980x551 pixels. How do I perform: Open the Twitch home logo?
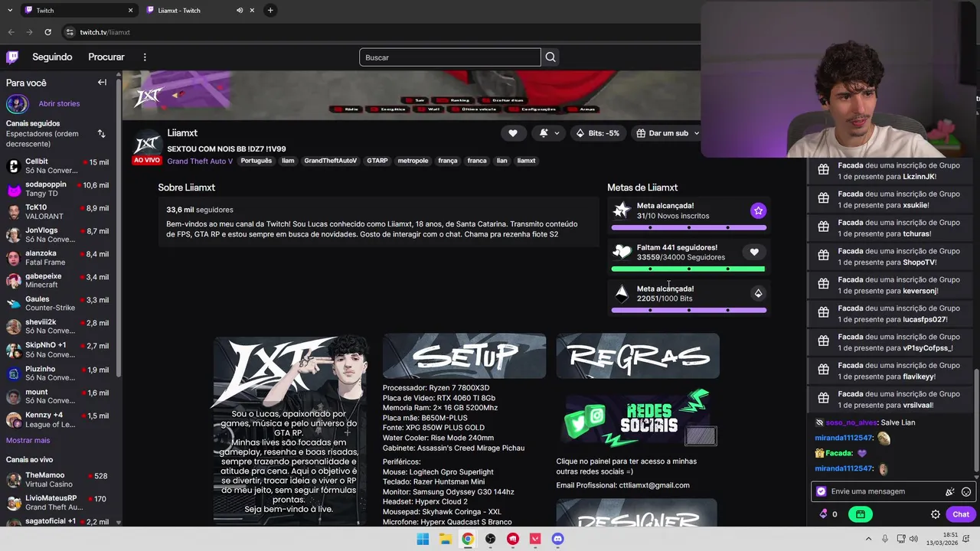point(12,57)
